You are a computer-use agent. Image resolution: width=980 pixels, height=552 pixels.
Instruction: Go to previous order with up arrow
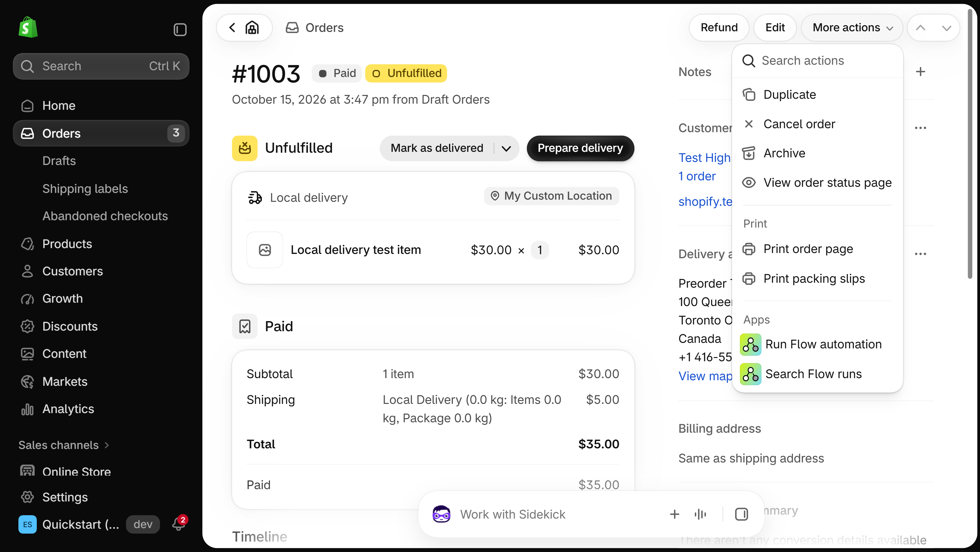920,28
